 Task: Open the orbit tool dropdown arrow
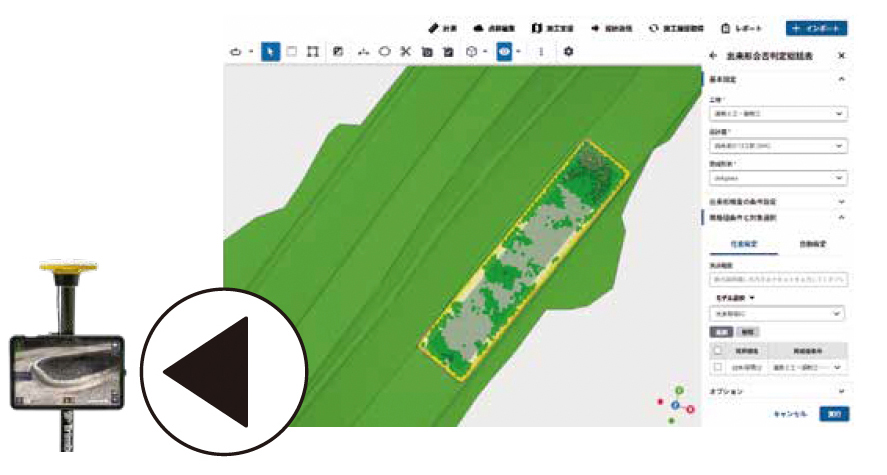click(x=251, y=51)
